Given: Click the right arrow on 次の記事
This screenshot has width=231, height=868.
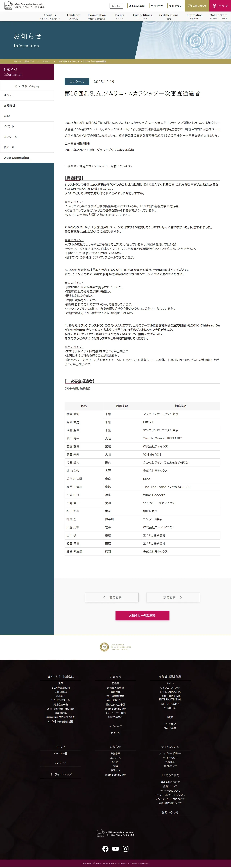Looking at the screenshot, I should [181, 597].
